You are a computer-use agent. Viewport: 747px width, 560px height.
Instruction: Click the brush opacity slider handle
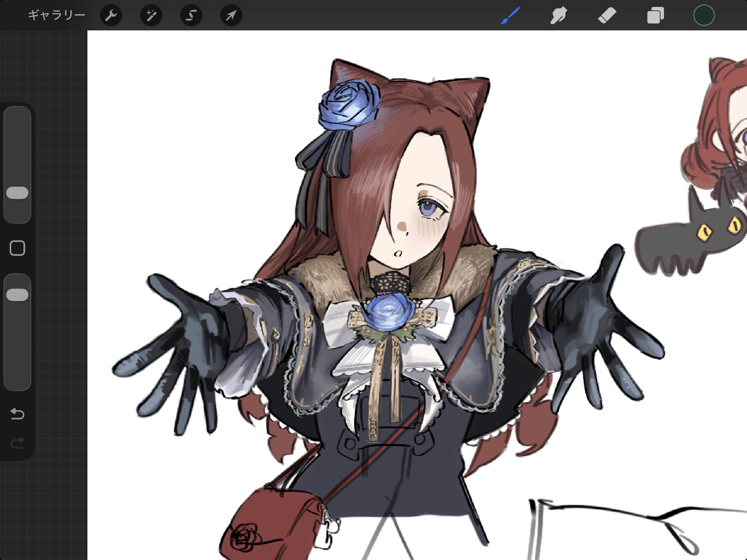[x=17, y=295]
